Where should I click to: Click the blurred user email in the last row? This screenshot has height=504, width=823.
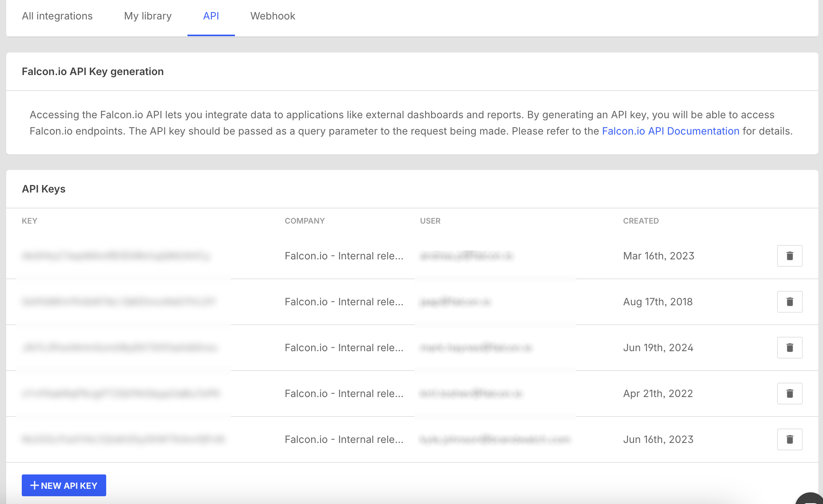click(x=494, y=439)
